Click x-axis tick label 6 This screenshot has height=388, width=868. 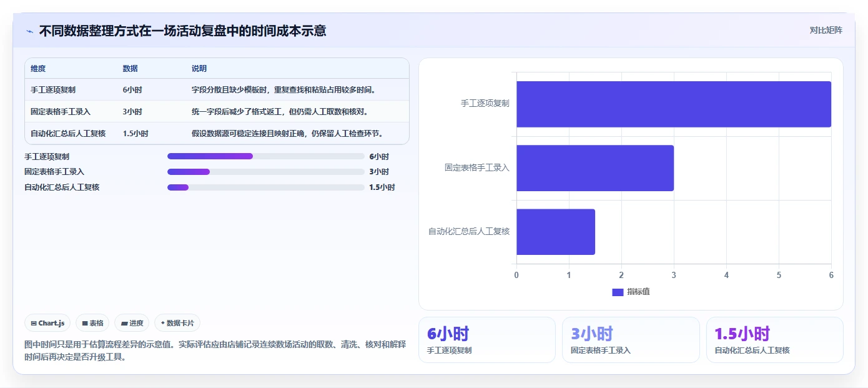tap(831, 275)
